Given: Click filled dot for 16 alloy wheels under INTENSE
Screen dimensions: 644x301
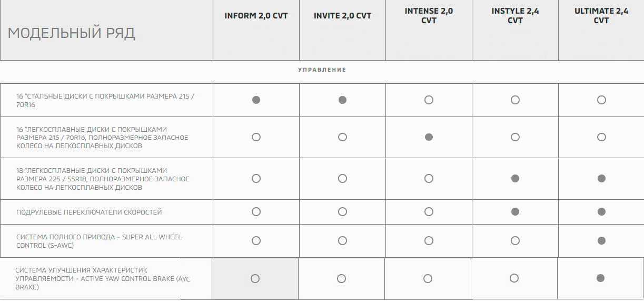Looking at the screenshot, I should pos(429,137).
